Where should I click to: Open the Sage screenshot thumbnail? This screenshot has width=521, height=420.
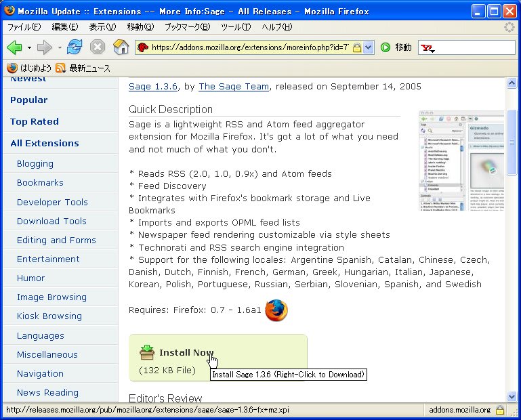(461, 161)
